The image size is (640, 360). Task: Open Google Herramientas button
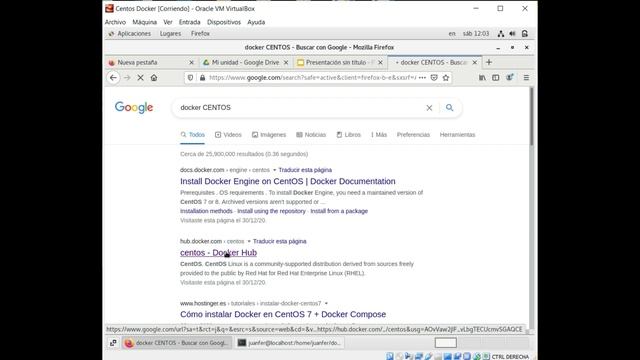coord(458,135)
